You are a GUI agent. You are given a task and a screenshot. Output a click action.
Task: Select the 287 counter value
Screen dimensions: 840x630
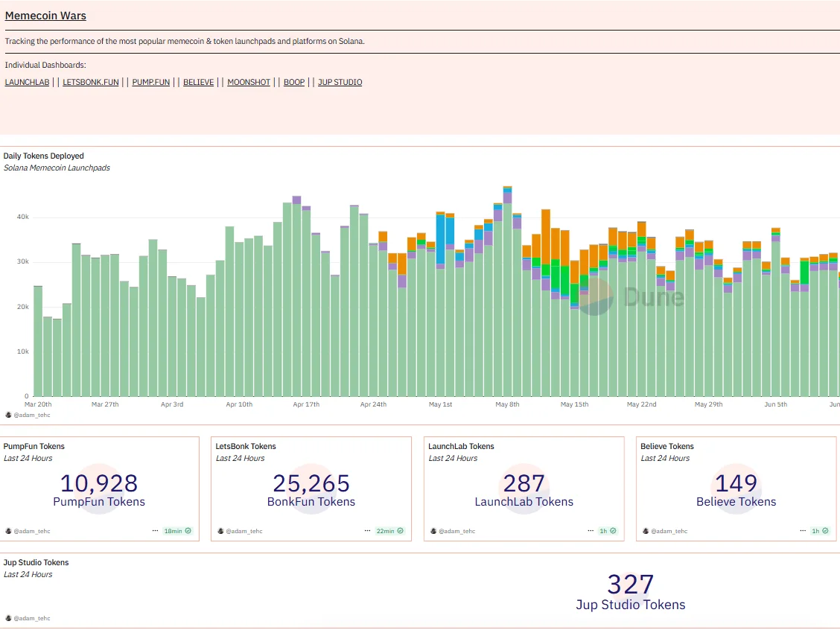tap(524, 483)
